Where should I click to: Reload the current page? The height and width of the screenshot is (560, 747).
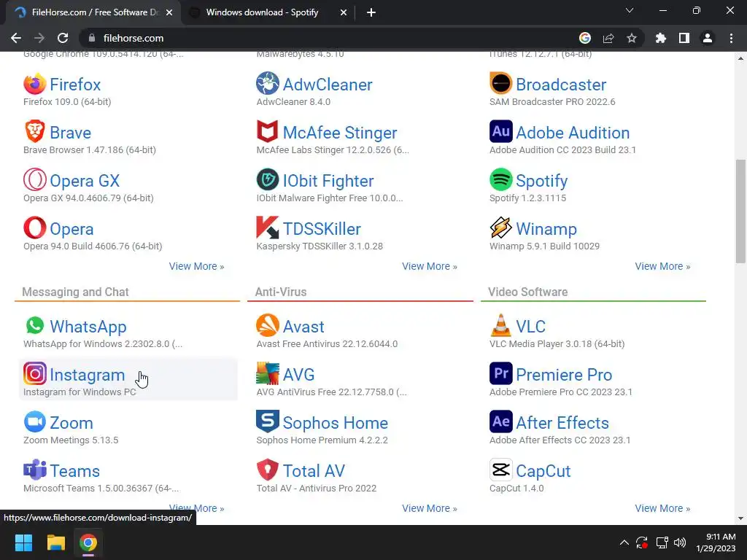coord(63,38)
